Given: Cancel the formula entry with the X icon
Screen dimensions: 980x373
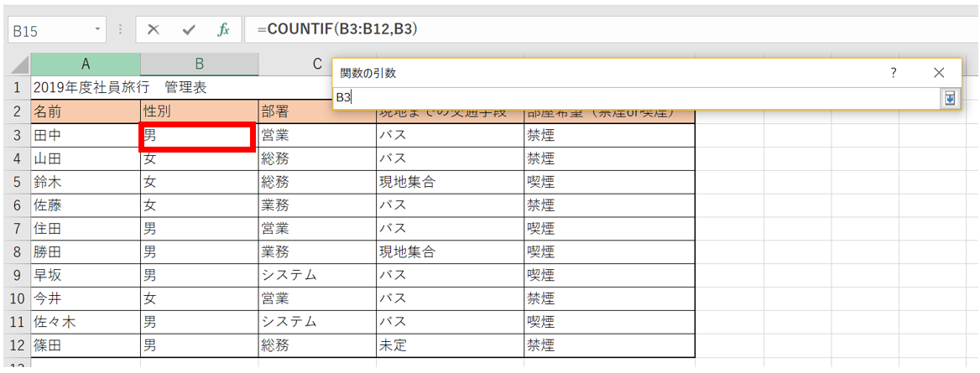Looking at the screenshot, I should click(154, 30).
